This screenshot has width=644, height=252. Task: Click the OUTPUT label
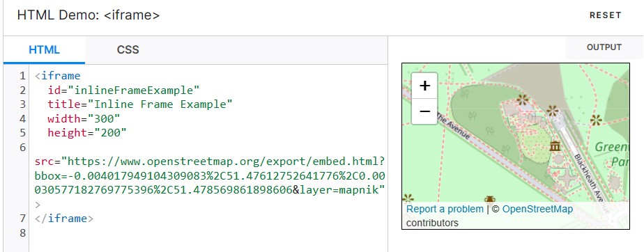[x=604, y=47]
